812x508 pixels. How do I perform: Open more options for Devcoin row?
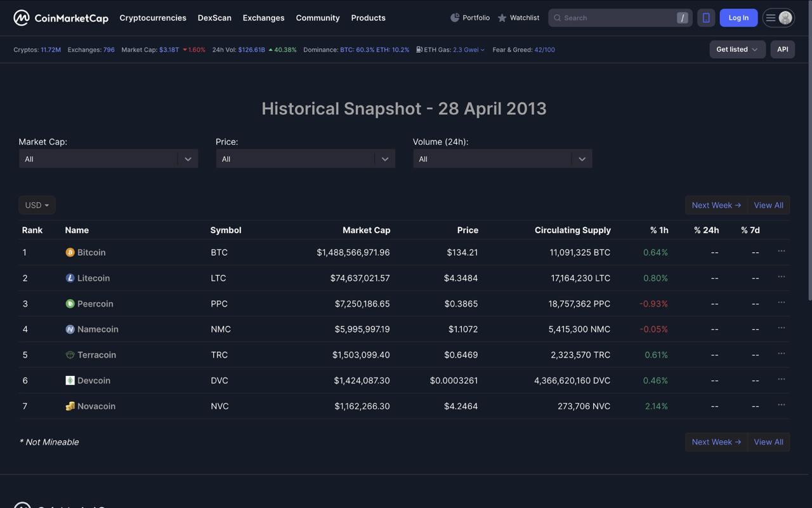pos(782,379)
